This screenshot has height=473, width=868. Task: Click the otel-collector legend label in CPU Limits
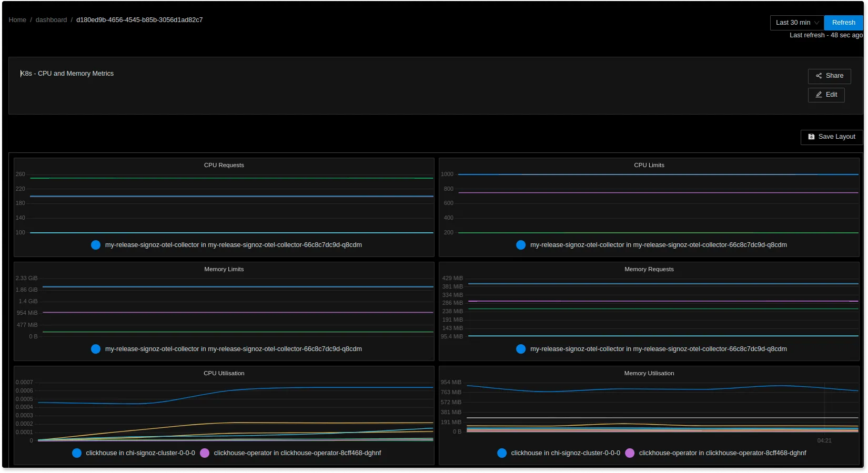658,245
